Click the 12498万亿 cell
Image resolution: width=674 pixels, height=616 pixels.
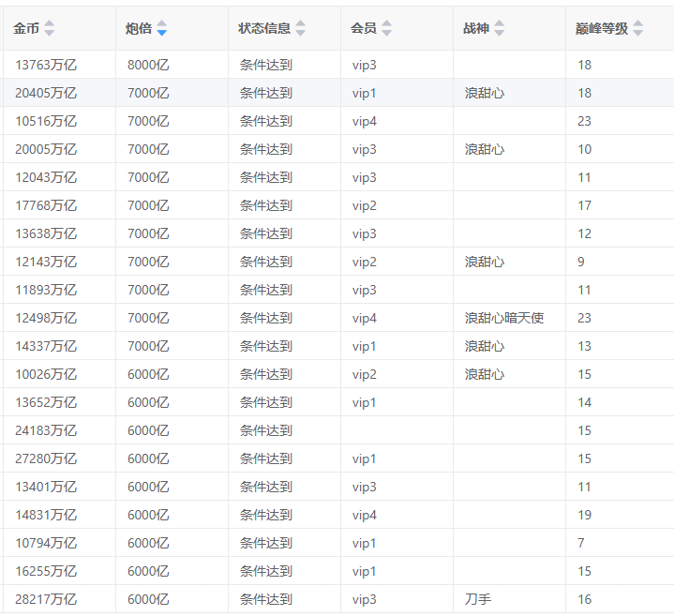[x=46, y=318]
